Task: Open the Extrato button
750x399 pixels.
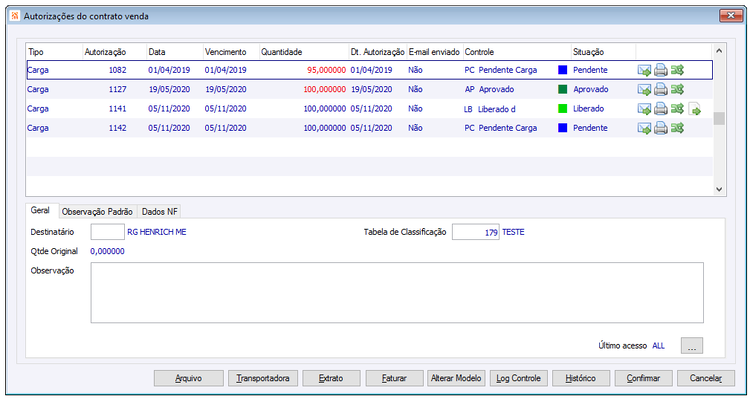Action: coord(331,378)
